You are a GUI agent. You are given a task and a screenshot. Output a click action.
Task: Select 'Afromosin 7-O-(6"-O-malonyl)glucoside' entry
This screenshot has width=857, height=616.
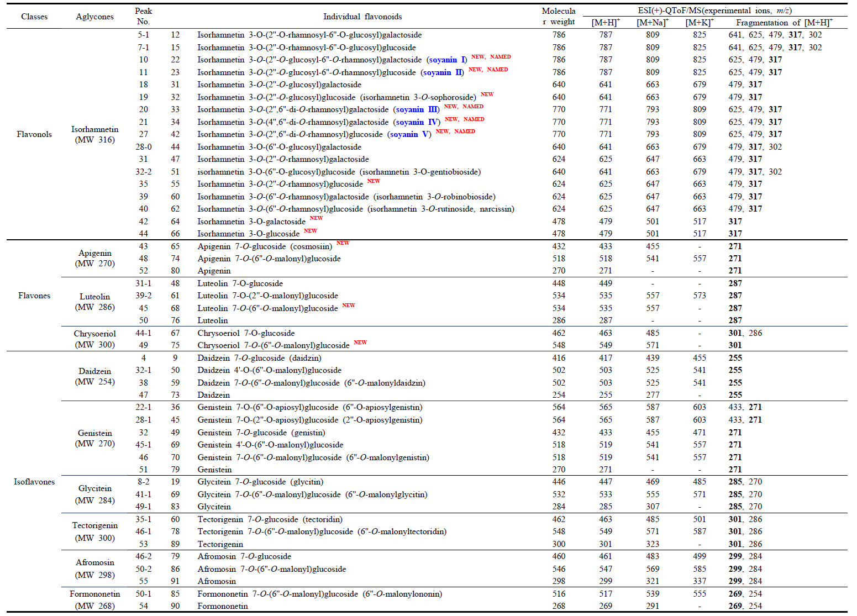(x=272, y=569)
